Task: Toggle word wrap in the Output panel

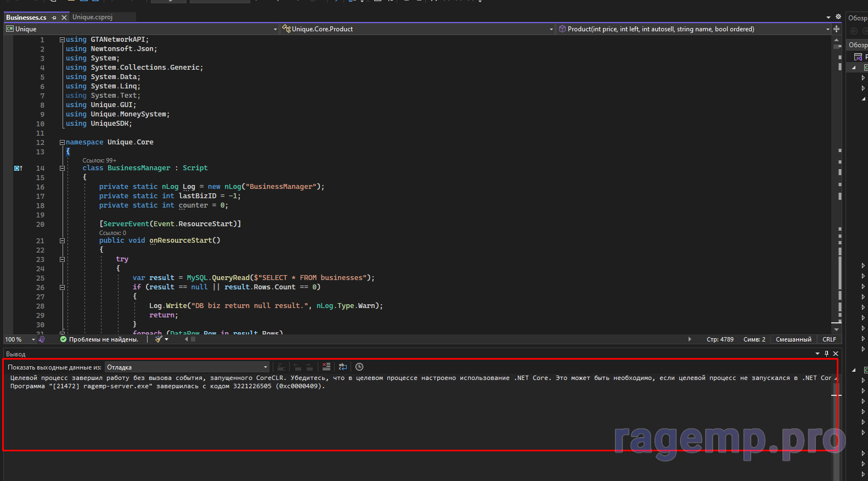Action: coord(343,367)
